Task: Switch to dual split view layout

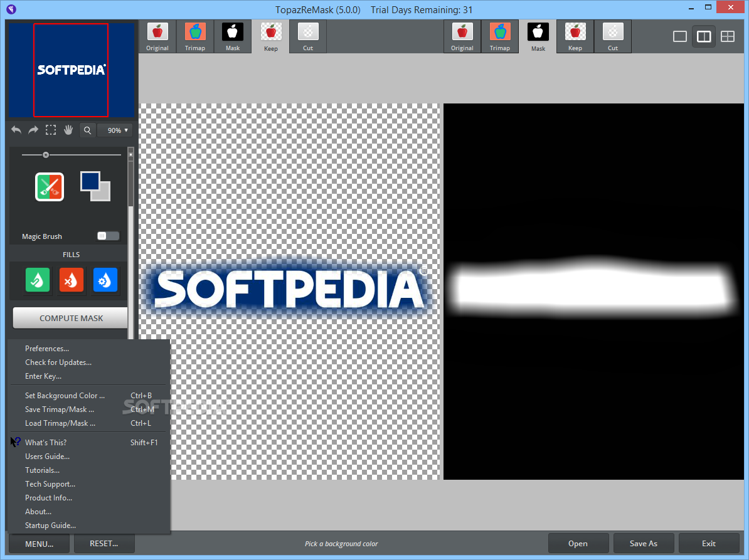Action: 704,36
